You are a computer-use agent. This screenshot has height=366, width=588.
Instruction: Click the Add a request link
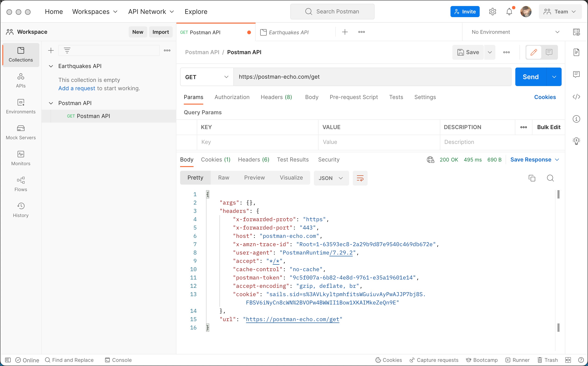[x=77, y=88]
